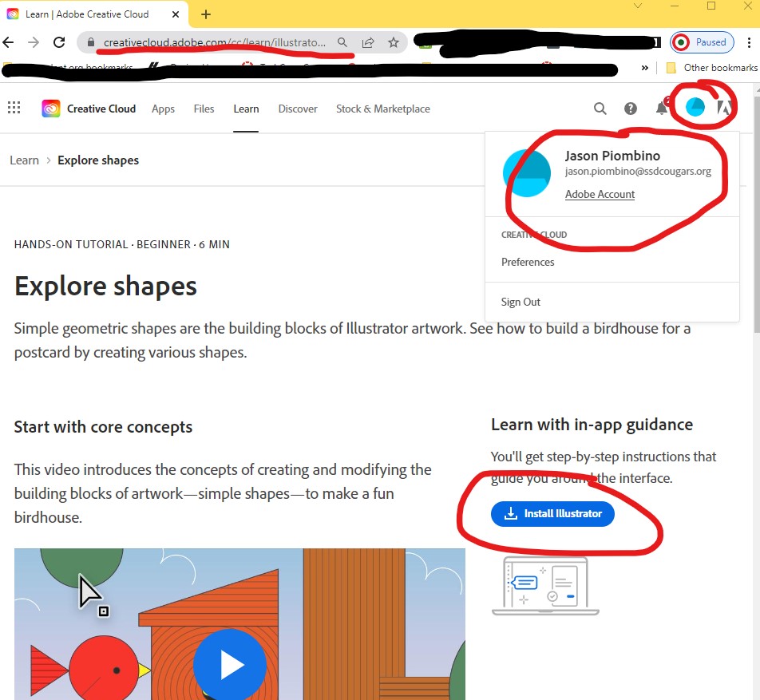Open the notifications bell
760x700 pixels.
click(x=662, y=108)
